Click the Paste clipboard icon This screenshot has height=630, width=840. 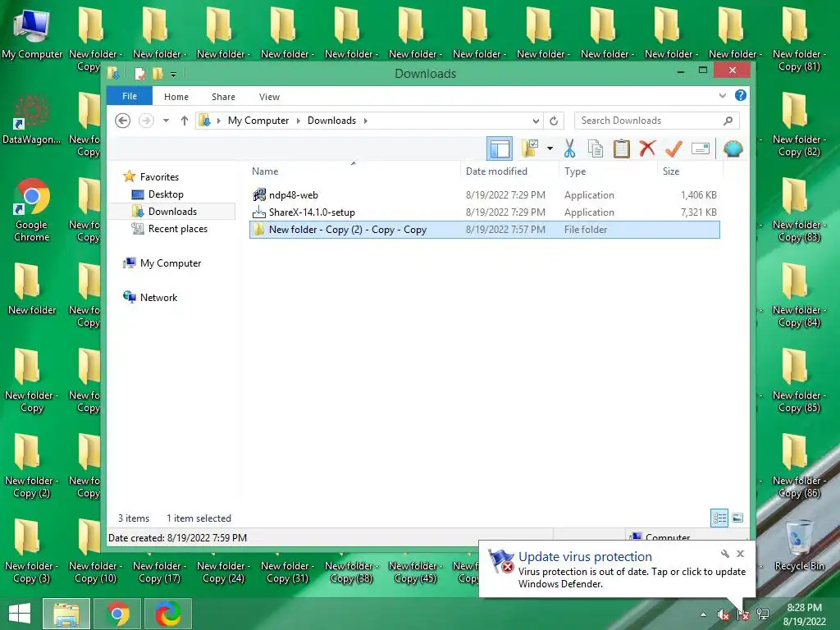point(621,148)
